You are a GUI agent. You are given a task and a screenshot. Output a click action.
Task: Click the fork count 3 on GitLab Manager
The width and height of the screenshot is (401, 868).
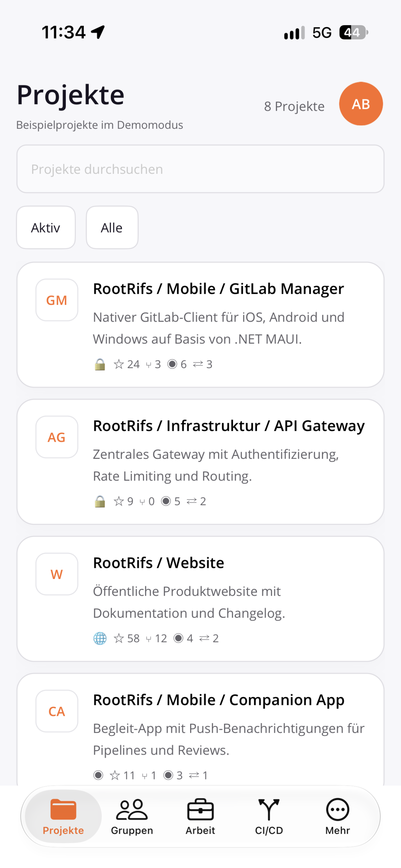click(x=153, y=364)
